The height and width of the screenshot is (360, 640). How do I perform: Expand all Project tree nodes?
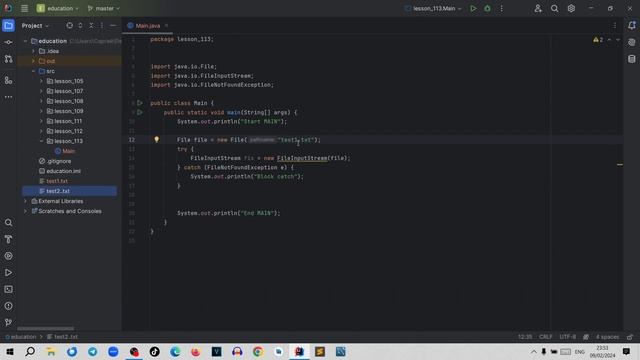(80, 25)
